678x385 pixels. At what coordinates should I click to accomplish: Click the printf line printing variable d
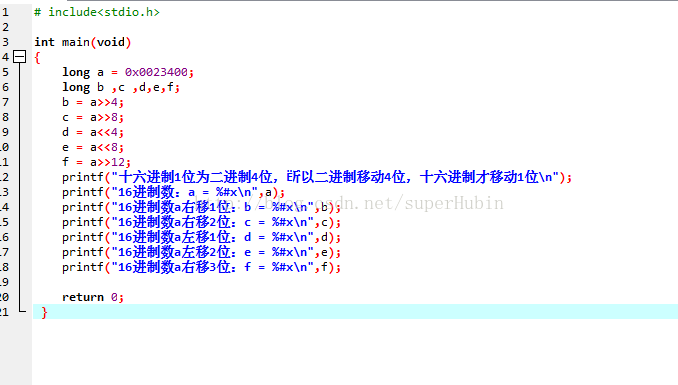[x=201, y=237]
